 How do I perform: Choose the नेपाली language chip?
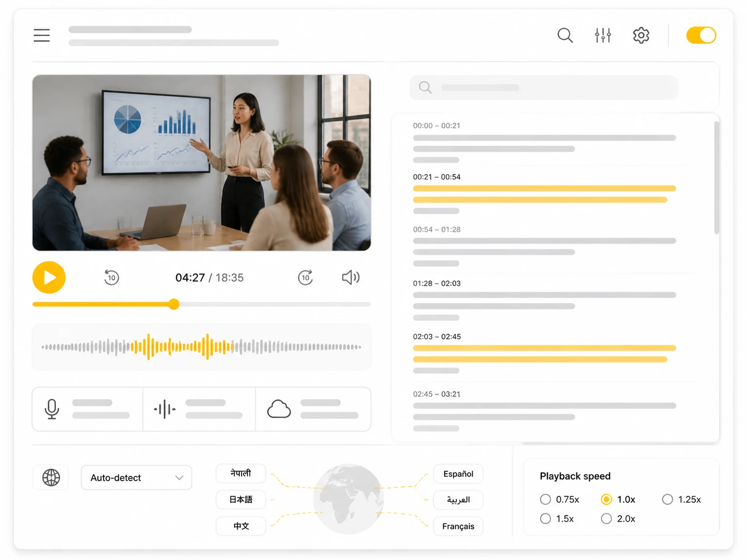tap(241, 473)
